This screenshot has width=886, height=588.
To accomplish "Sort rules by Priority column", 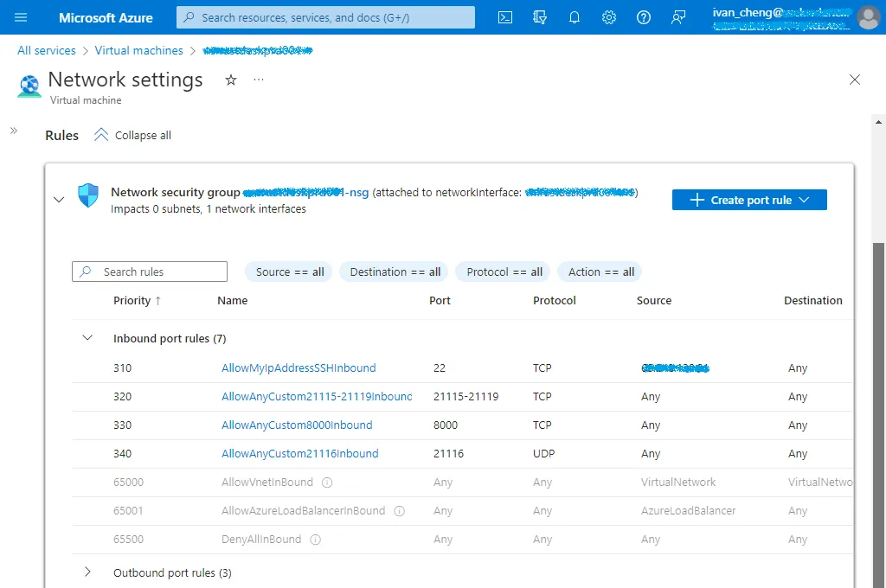I will click(138, 301).
